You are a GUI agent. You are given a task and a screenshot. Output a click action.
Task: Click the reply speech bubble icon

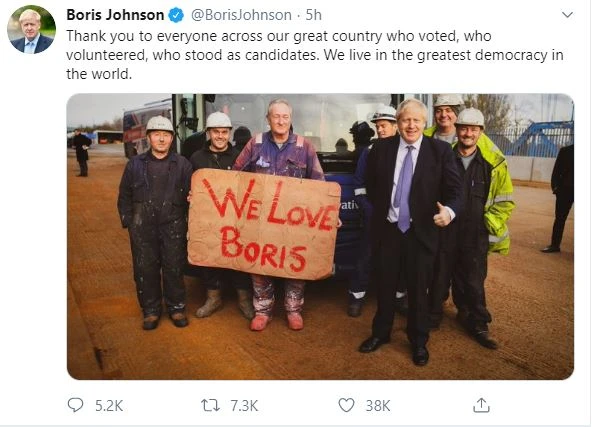click(75, 405)
